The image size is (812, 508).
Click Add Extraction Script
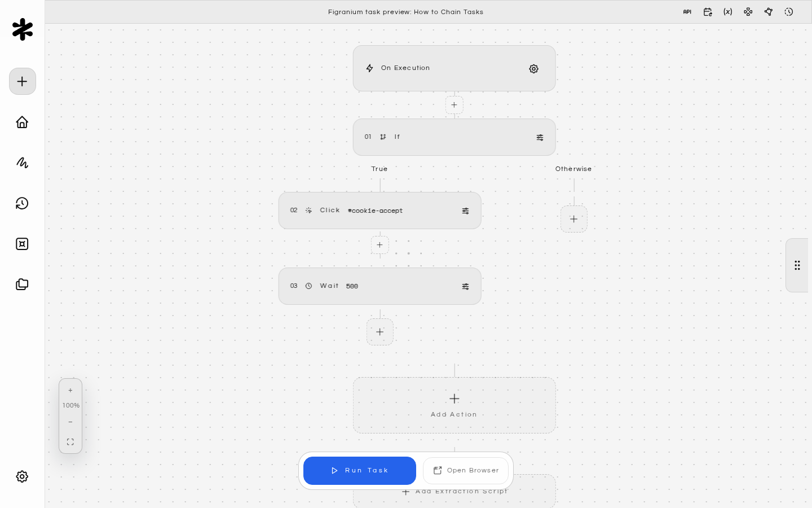[x=454, y=492]
